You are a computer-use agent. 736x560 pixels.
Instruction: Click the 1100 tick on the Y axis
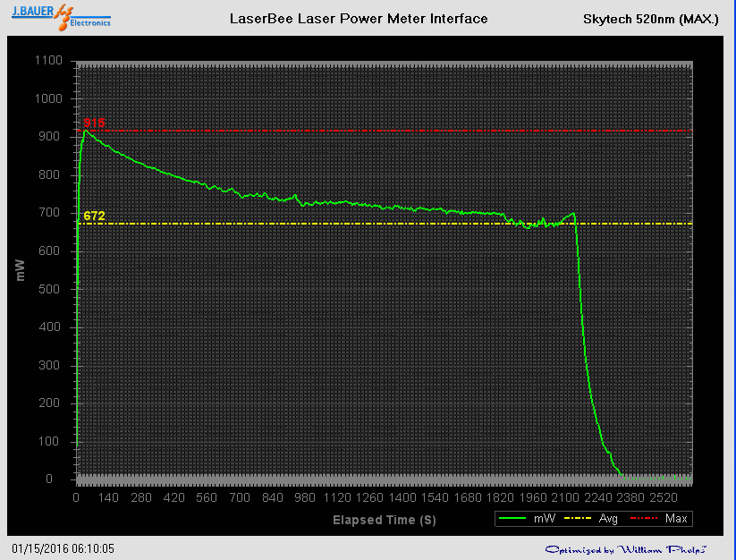pos(48,61)
